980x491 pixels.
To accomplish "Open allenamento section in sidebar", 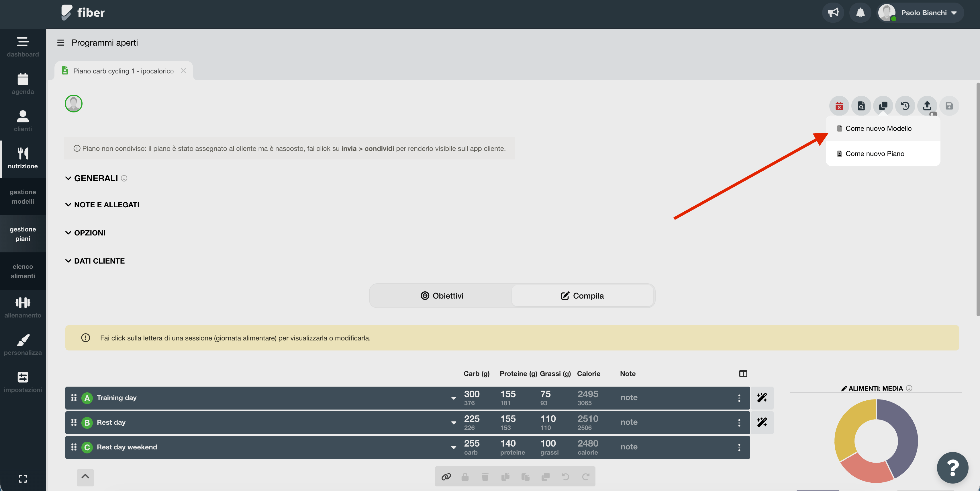I will pos(22,308).
